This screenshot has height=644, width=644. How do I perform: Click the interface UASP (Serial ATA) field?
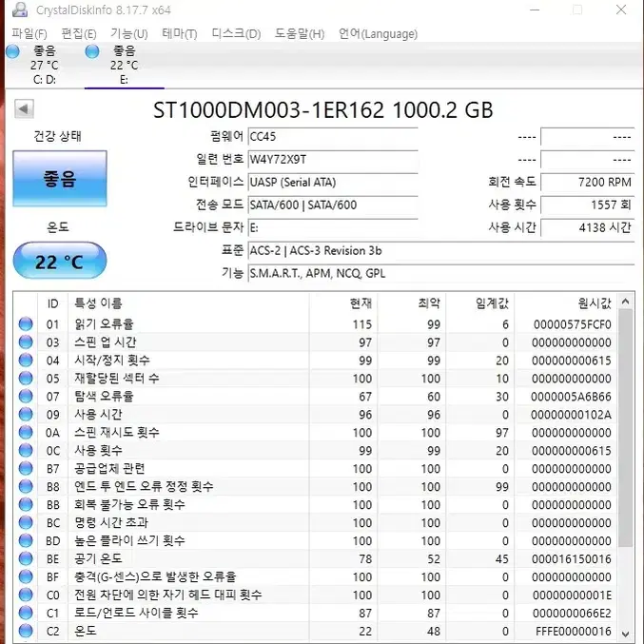(333, 182)
